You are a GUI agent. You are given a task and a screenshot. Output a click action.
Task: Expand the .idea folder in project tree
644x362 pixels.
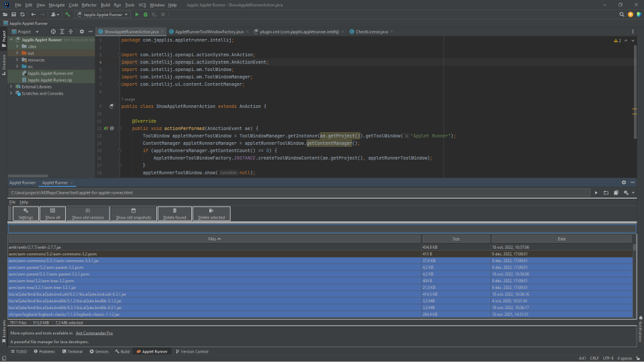(17, 46)
